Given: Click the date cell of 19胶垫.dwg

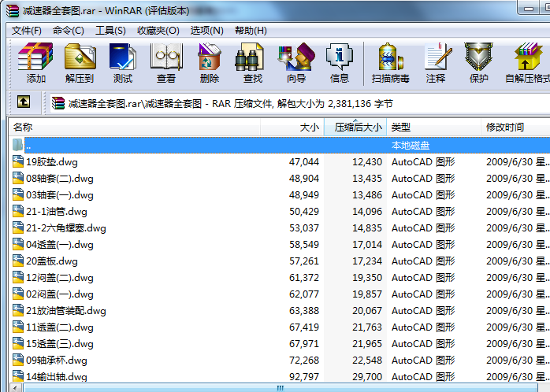Looking at the screenshot, I should click(516, 162).
